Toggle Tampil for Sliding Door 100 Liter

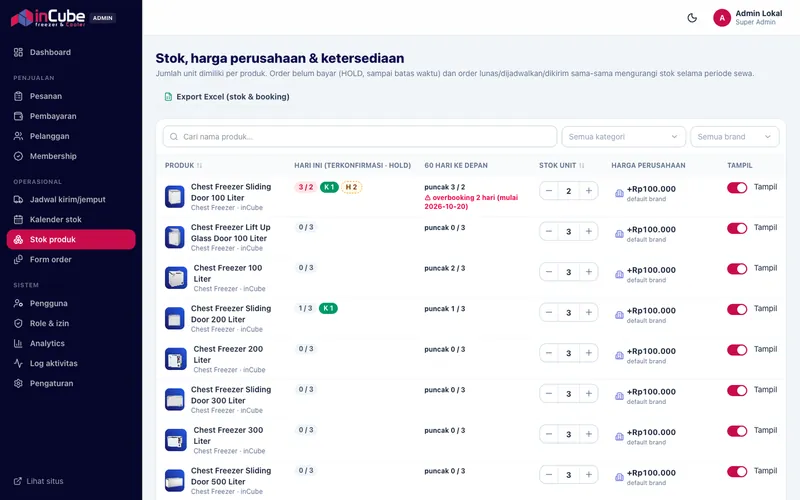click(737, 188)
